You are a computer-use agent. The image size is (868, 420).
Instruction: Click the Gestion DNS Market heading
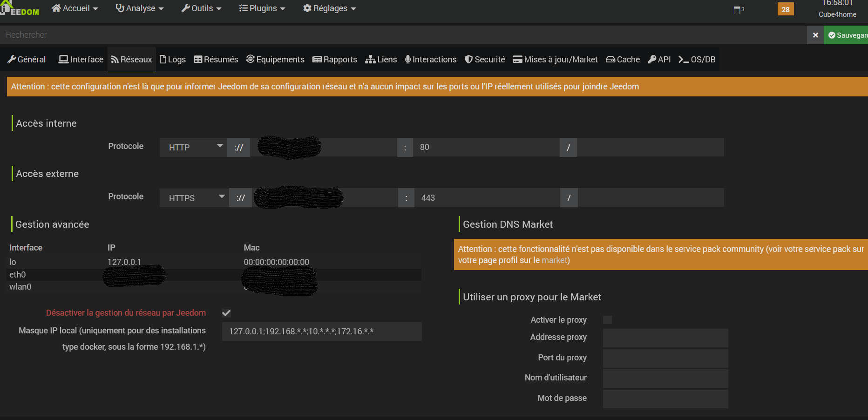point(508,224)
